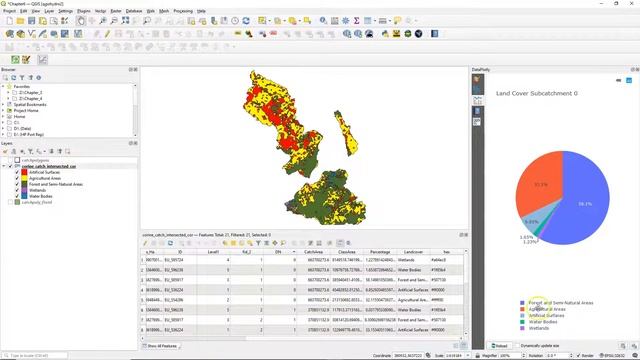
Task: Open the field calculator table icon in top toolbar
Action: pyautogui.click(x=334, y=20)
